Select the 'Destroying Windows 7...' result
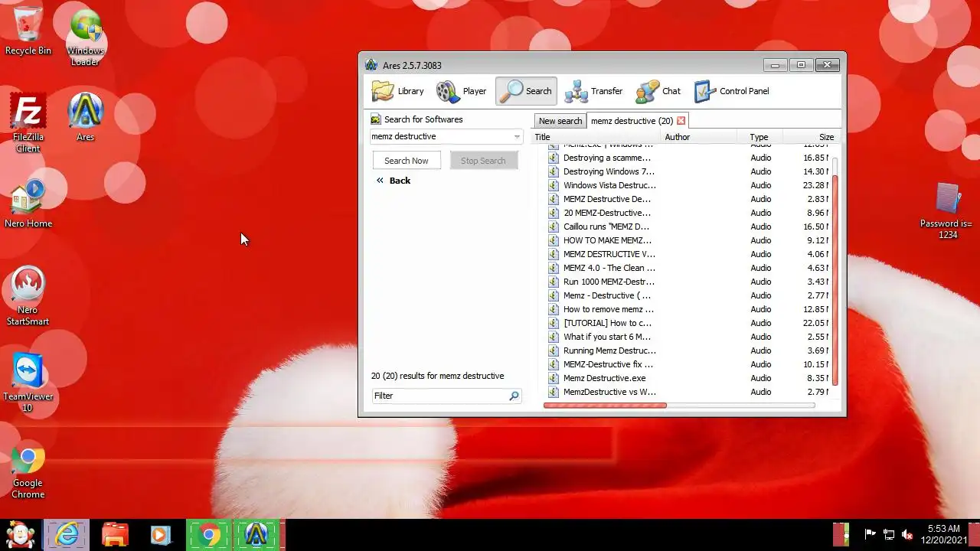The height and width of the screenshot is (551, 980). tap(609, 171)
